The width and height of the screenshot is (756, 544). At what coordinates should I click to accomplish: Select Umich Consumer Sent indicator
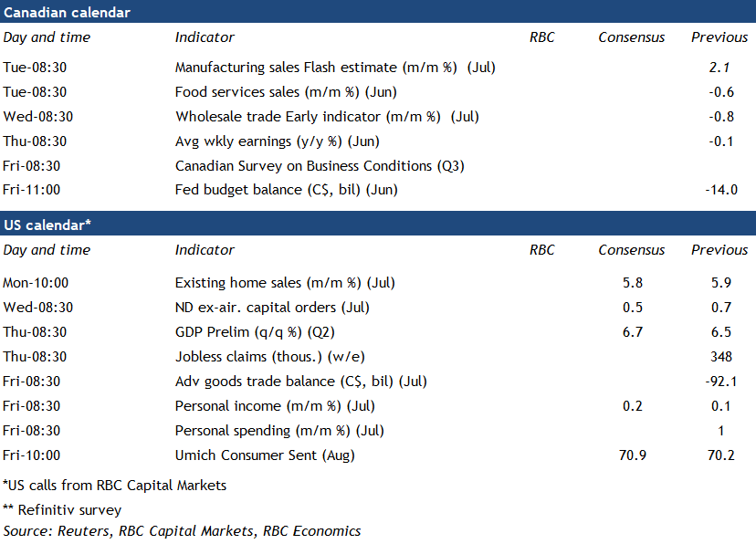click(265, 455)
